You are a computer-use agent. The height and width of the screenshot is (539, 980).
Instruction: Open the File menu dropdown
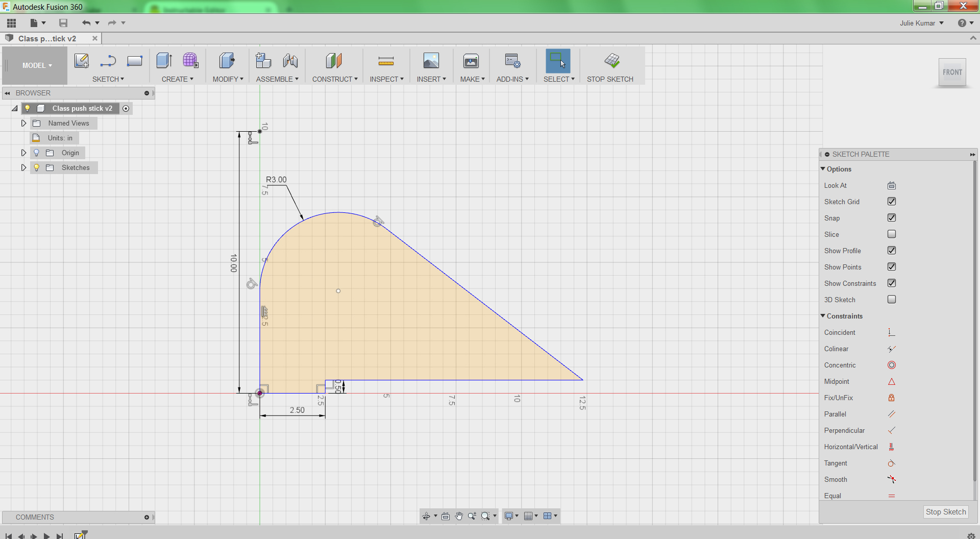(38, 23)
